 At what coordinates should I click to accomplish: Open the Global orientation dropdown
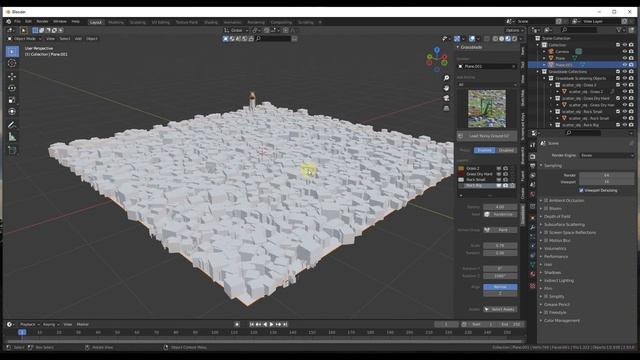click(236, 30)
